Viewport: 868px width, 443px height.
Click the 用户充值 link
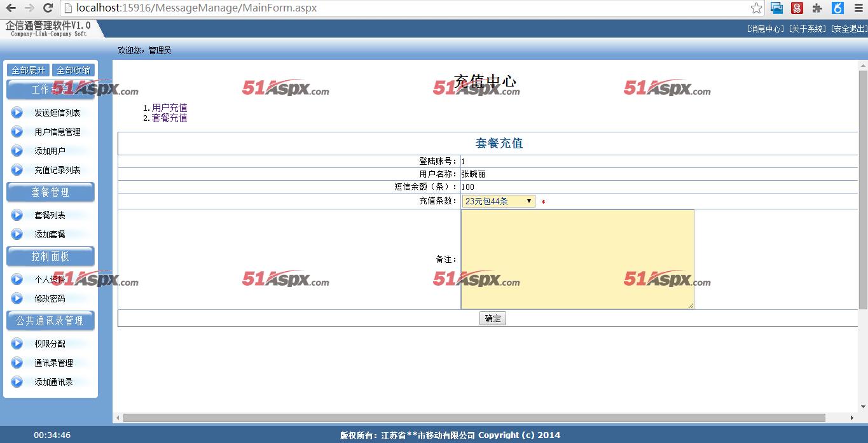(x=169, y=108)
